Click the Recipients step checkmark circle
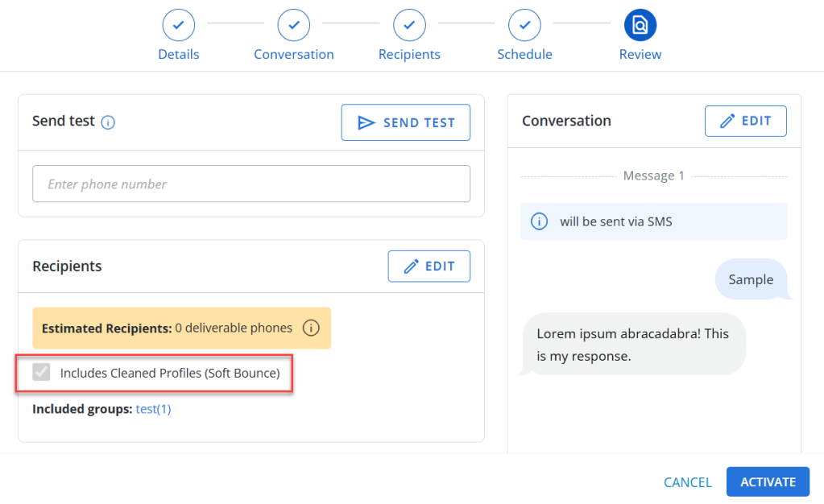Screen dimensions: 824x504 click(x=409, y=25)
